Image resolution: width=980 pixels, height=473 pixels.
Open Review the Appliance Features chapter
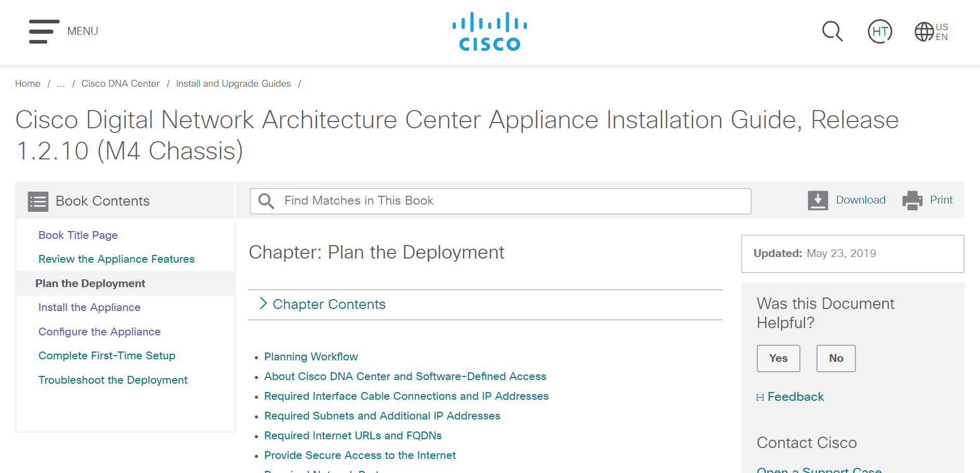(116, 259)
